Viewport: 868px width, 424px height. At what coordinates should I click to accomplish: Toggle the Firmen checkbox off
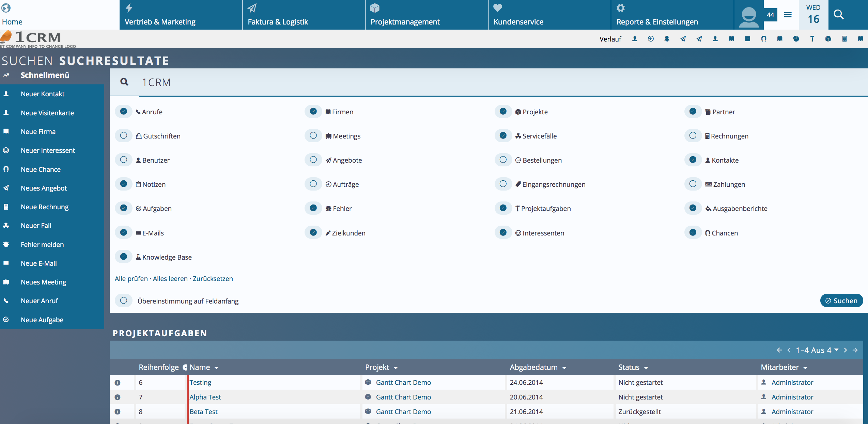(x=313, y=111)
